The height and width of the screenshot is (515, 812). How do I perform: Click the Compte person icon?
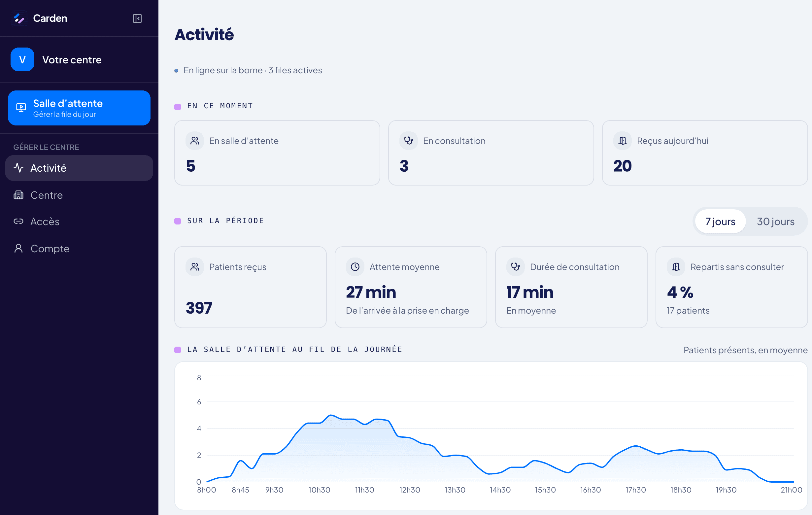click(18, 249)
